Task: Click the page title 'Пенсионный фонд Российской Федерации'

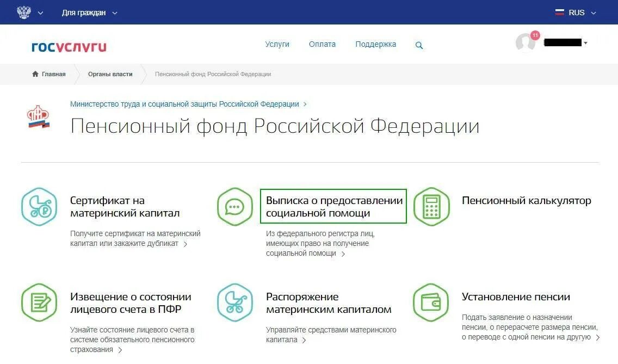Action: [x=275, y=127]
